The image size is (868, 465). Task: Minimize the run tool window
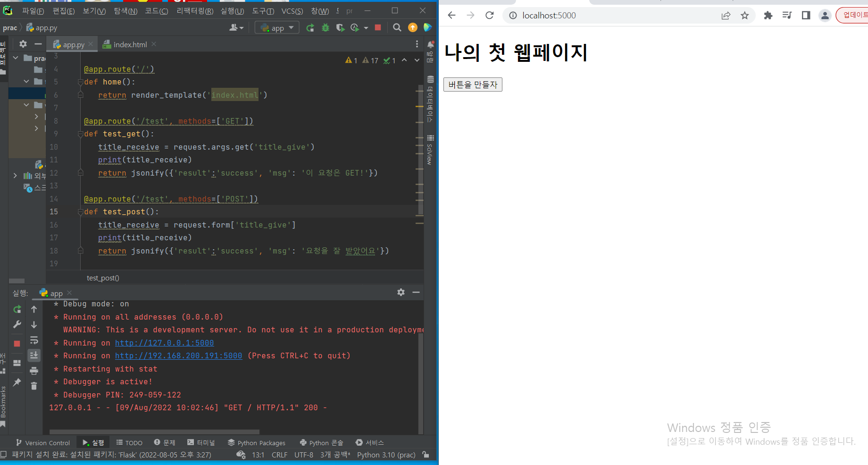416,292
